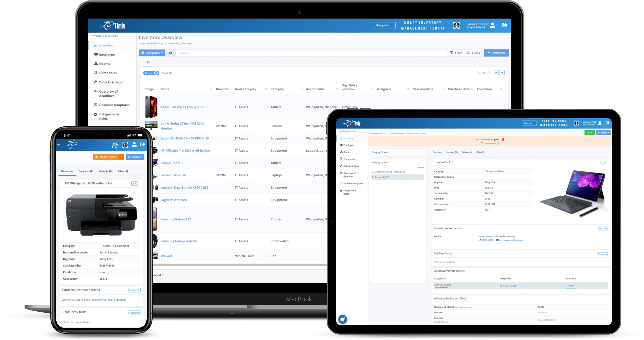The height and width of the screenshot is (340, 644).
Task: Click the Search input field on laptop
Action: (311, 53)
